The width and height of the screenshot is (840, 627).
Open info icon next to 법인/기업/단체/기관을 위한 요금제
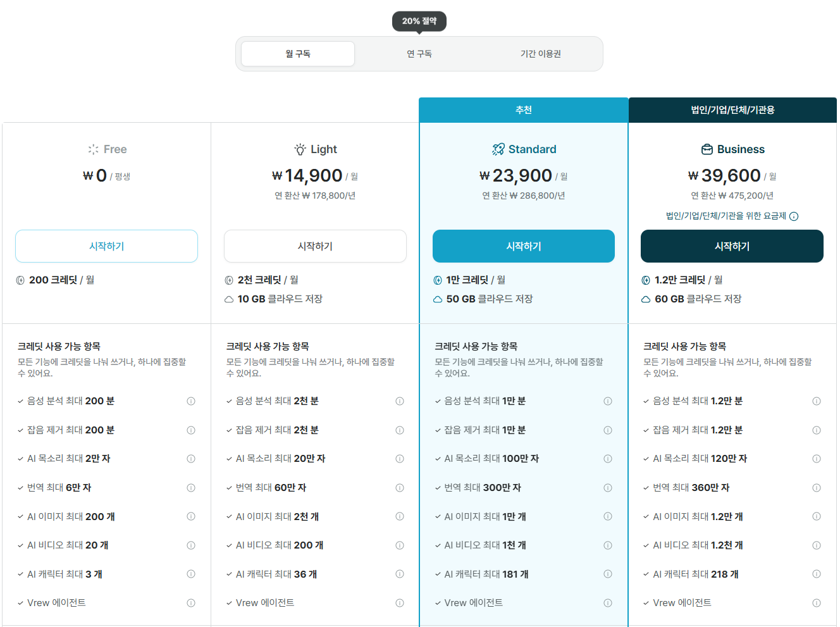pyautogui.click(x=794, y=216)
